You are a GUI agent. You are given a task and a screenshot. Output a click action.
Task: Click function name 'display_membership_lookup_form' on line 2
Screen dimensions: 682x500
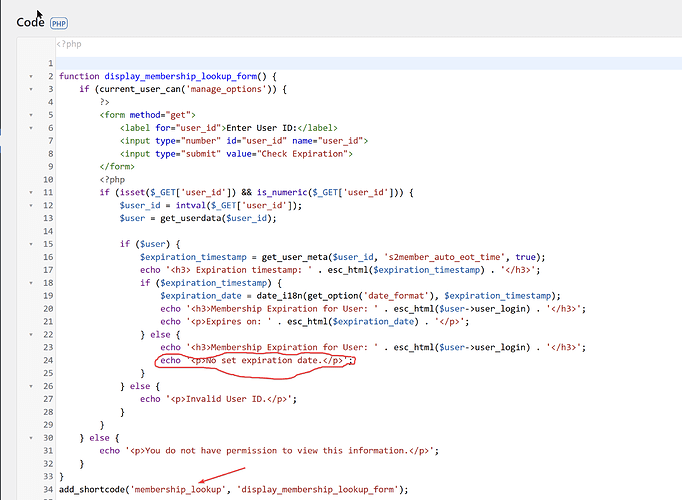click(181, 77)
